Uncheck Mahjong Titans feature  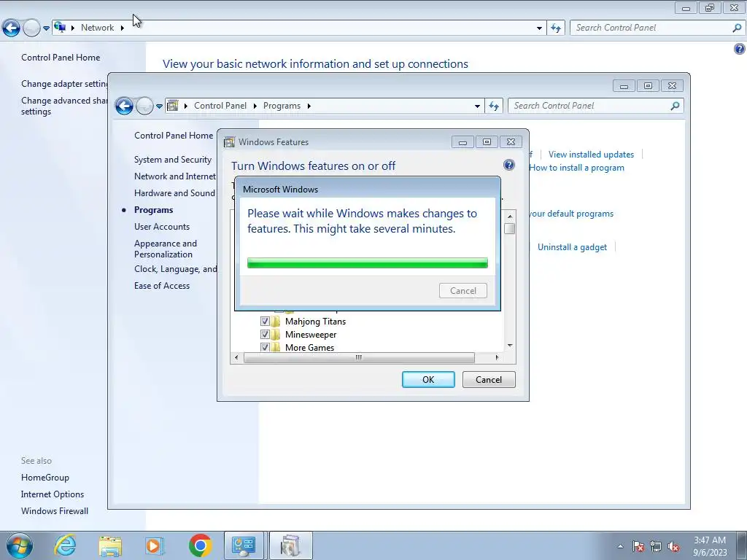265,321
